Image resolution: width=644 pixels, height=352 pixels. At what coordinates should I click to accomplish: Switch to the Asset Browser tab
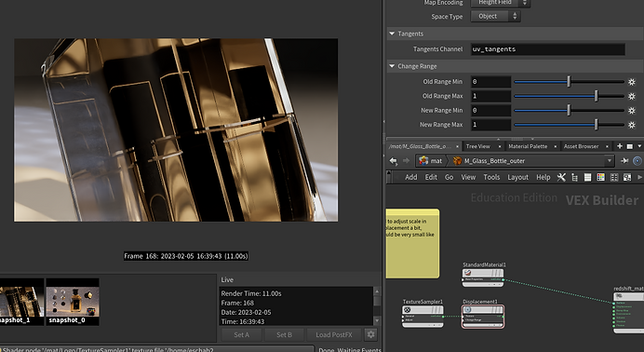click(581, 146)
